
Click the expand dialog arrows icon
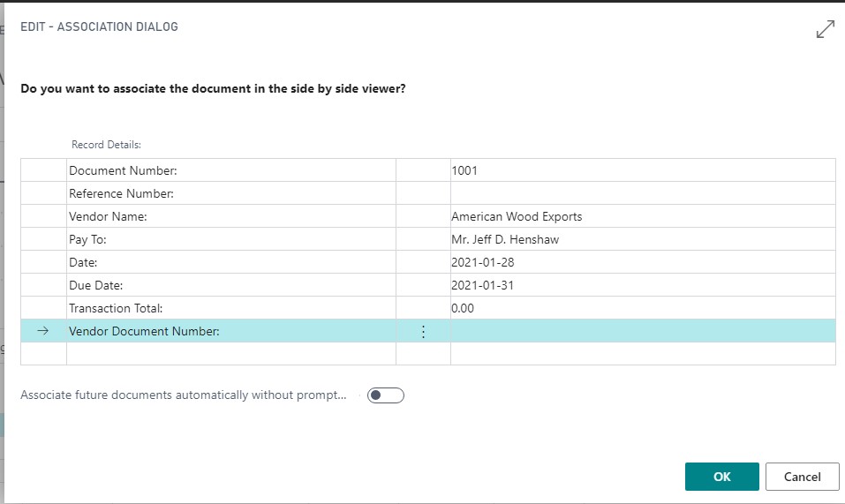point(825,29)
